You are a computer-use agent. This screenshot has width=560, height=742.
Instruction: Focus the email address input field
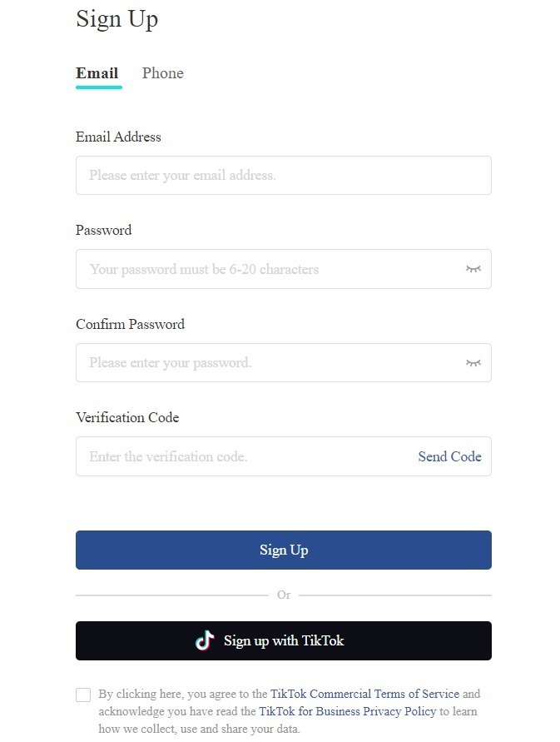[x=283, y=175]
